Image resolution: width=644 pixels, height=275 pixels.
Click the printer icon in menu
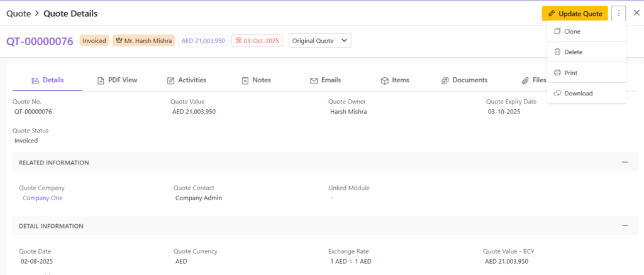tap(557, 73)
